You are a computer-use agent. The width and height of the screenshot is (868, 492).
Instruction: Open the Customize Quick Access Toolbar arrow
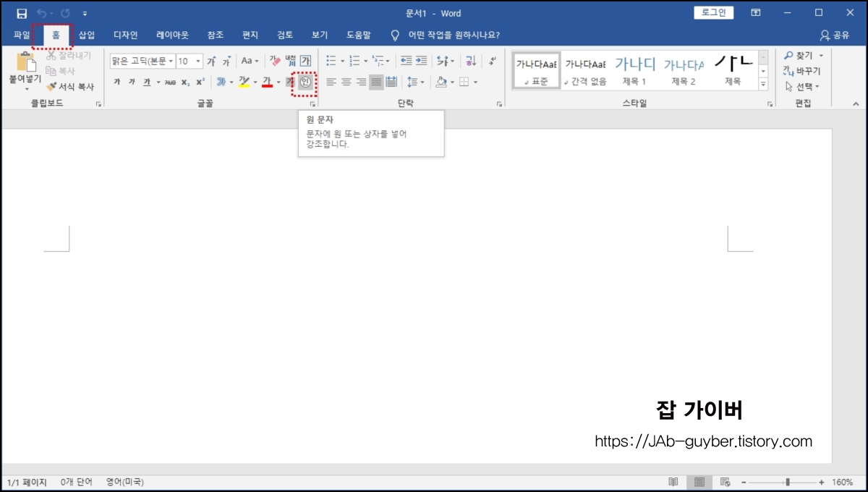pyautogui.click(x=85, y=14)
